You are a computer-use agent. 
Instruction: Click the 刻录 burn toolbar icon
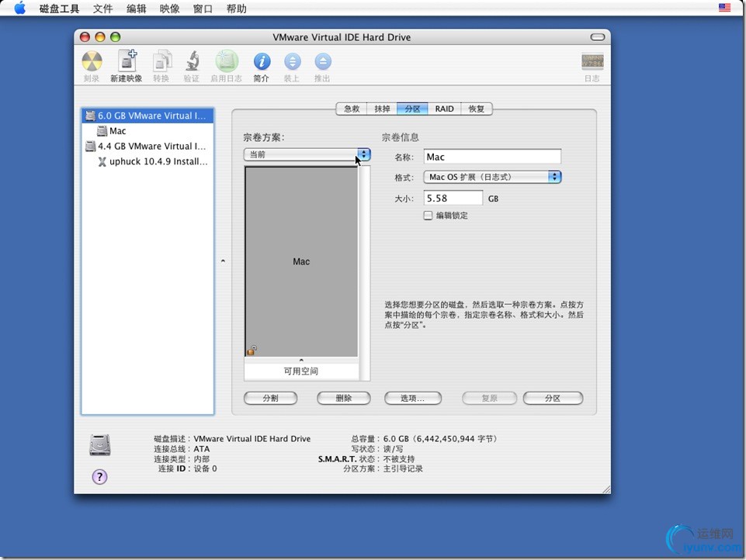coord(92,62)
